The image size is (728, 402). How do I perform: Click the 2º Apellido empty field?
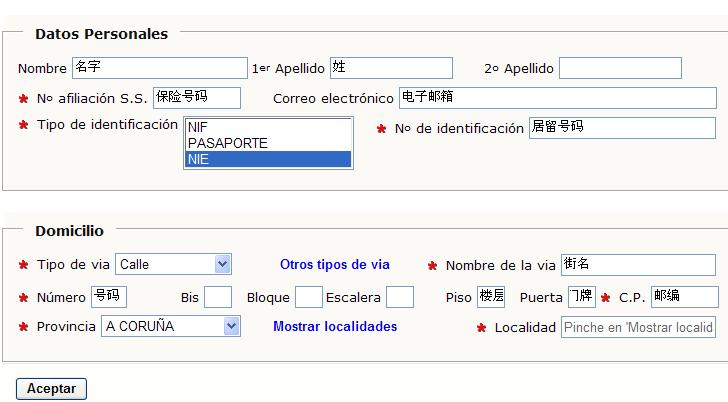click(x=619, y=68)
